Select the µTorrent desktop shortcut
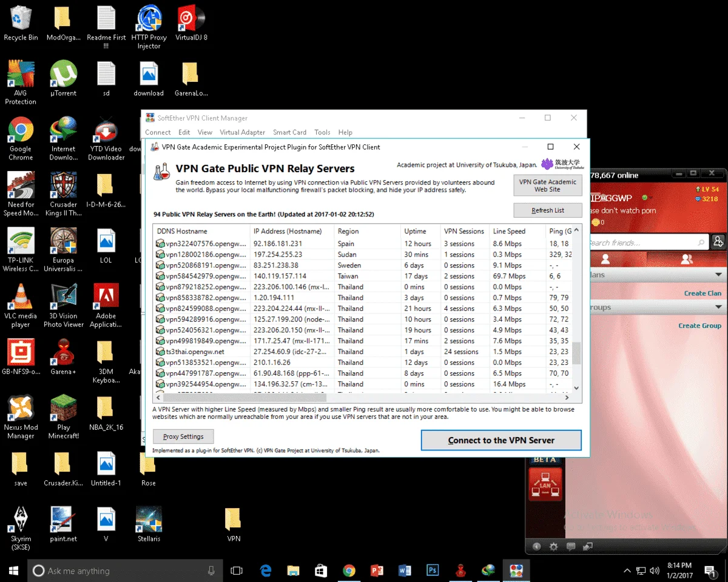 (64, 79)
